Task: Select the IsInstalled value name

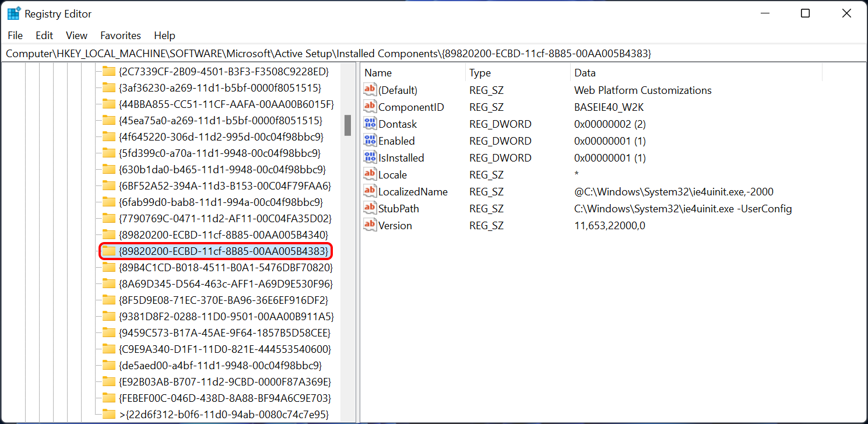Action: (x=401, y=158)
